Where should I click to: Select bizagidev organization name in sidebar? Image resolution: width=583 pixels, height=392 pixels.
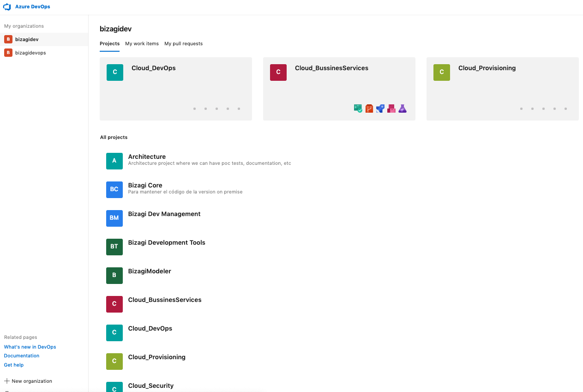pyautogui.click(x=27, y=40)
